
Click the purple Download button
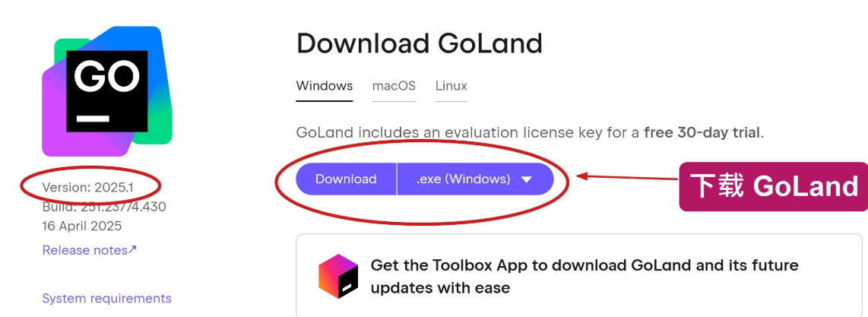pos(346,179)
